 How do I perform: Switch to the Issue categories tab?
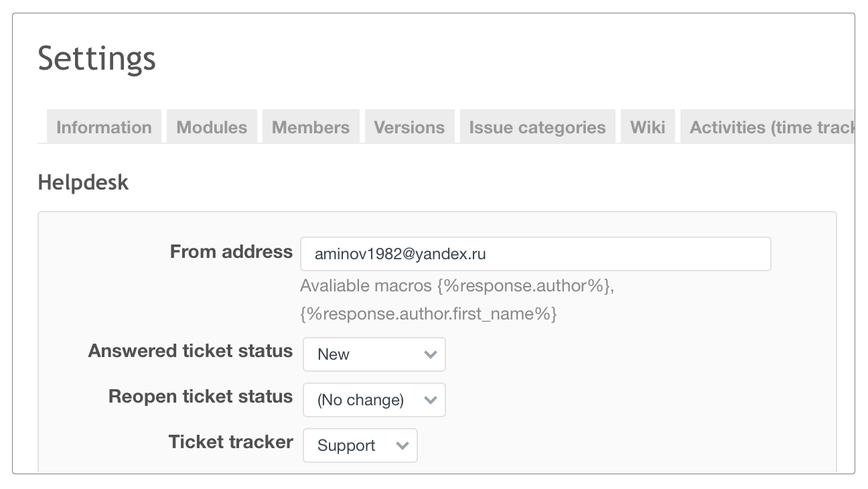(x=537, y=127)
